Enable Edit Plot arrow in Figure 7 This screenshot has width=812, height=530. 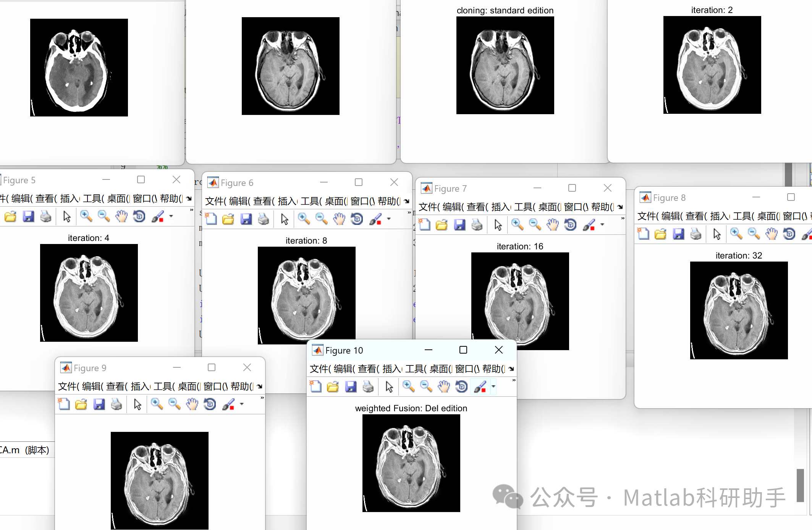tap(498, 225)
